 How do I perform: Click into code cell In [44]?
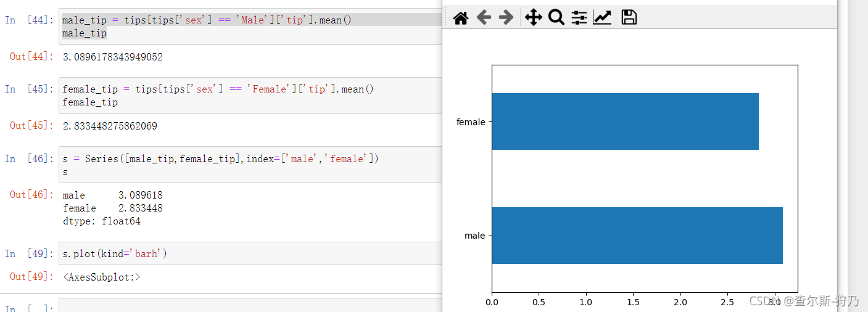pyautogui.click(x=250, y=27)
